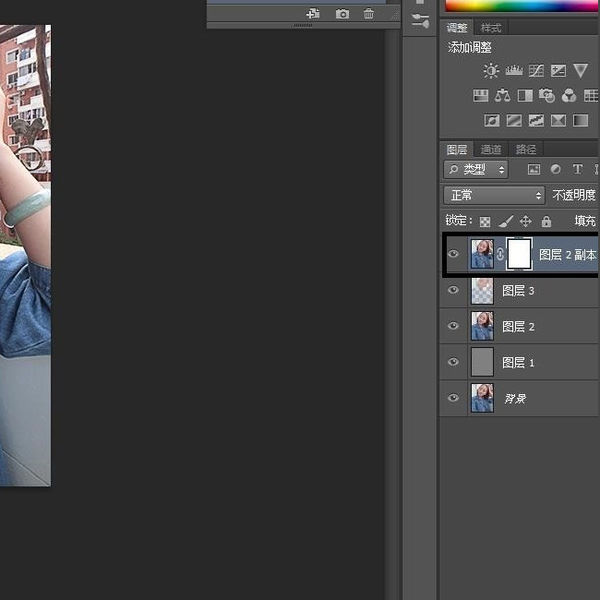Switch to the 路径 tab

(x=526, y=149)
